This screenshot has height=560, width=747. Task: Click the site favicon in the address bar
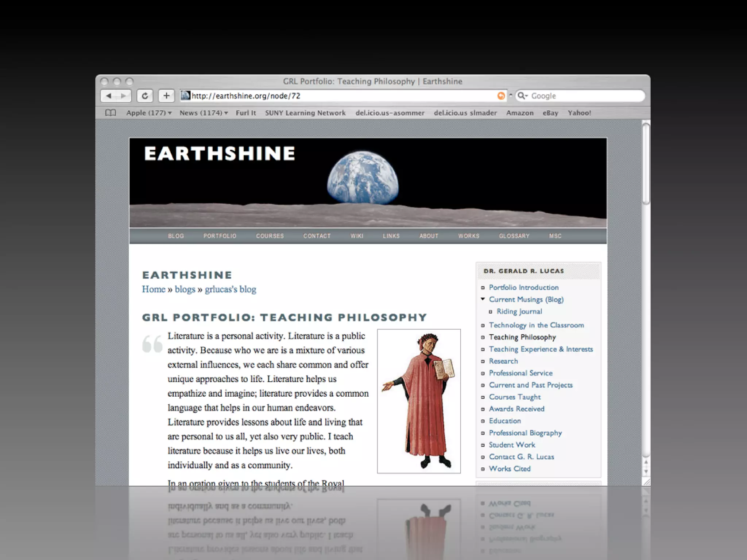186,96
